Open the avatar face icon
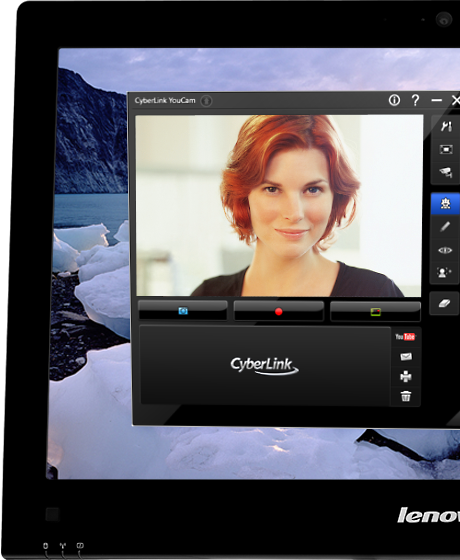Viewport: 460px width, 560px height. [x=444, y=272]
